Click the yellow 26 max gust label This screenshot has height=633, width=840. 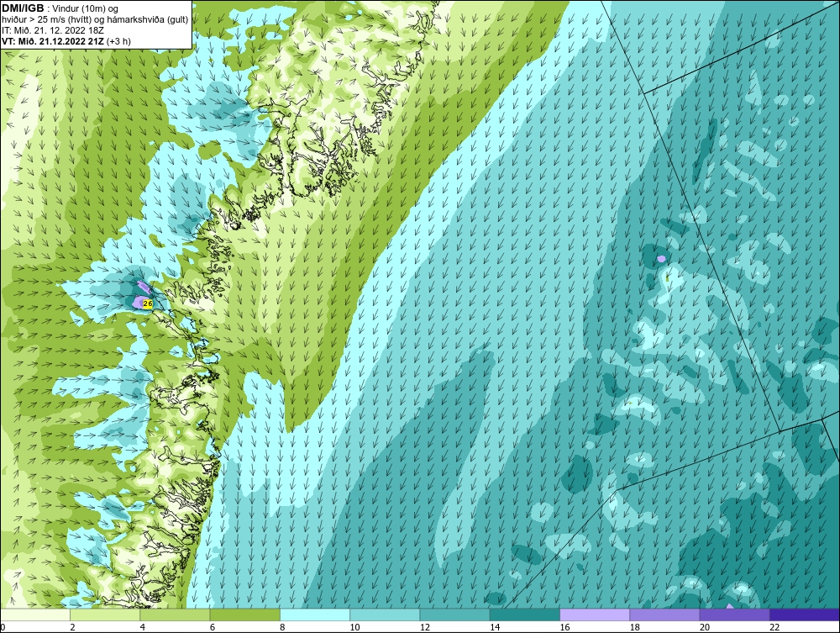(x=148, y=303)
